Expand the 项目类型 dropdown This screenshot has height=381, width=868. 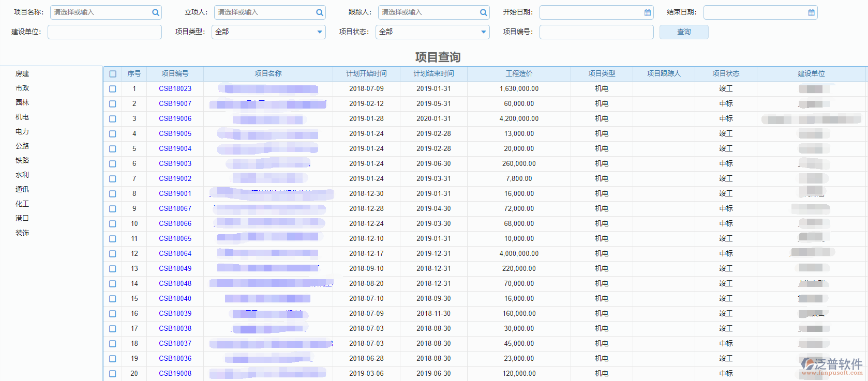pyautogui.click(x=320, y=32)
